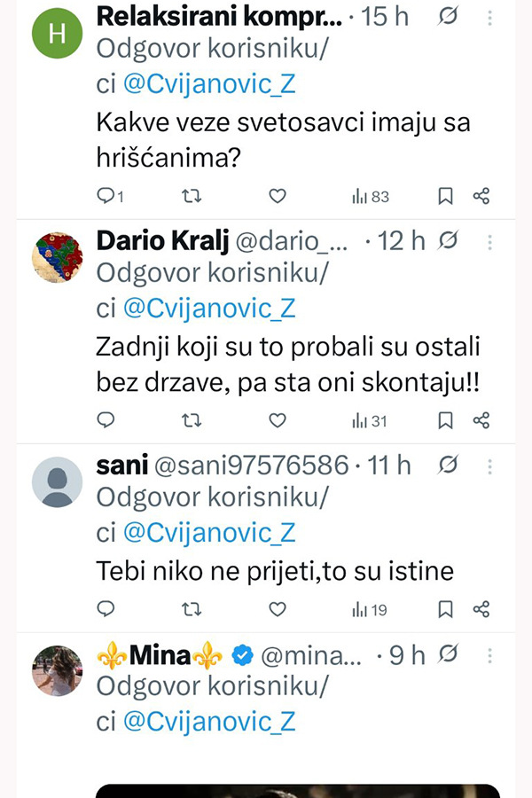Open Dario Kralj's profile name
532x798 pixels.
[x=160, y=240]
